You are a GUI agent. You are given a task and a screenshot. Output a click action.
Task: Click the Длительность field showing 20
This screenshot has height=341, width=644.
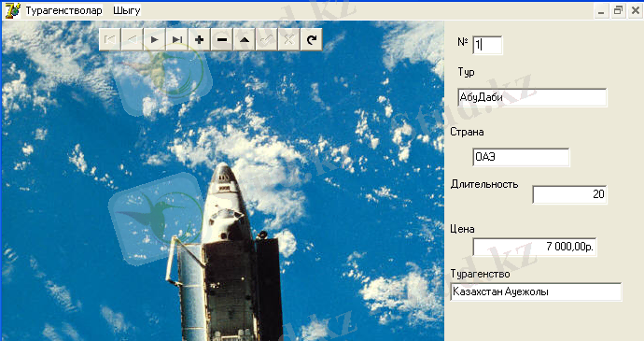coord(569,194)
